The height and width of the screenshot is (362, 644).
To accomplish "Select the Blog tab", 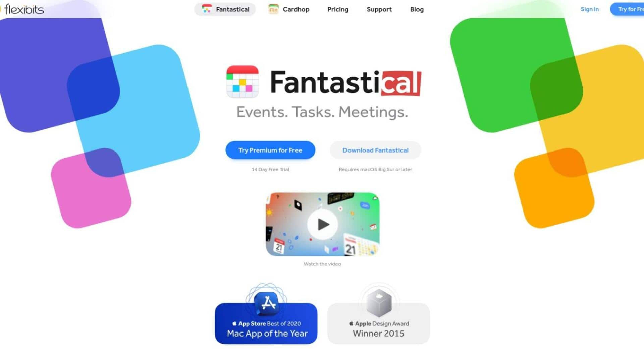I will click(417, 9).
